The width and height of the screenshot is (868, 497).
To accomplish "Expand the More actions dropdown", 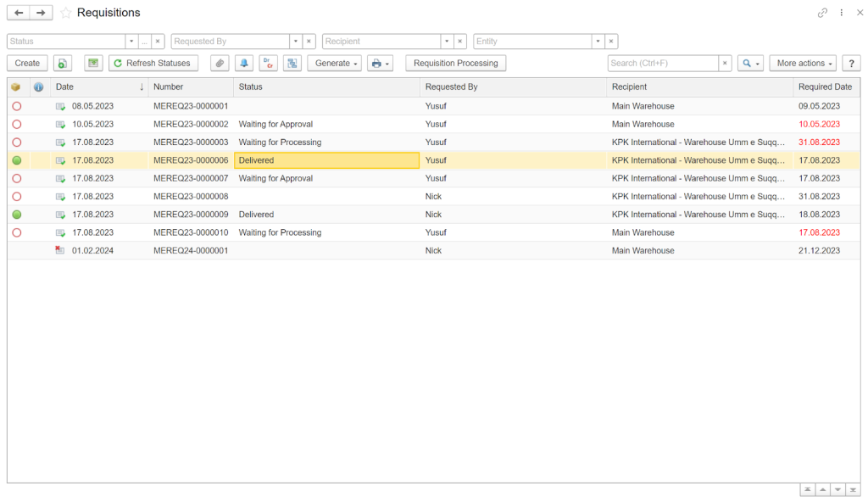I will pos(802,63).
